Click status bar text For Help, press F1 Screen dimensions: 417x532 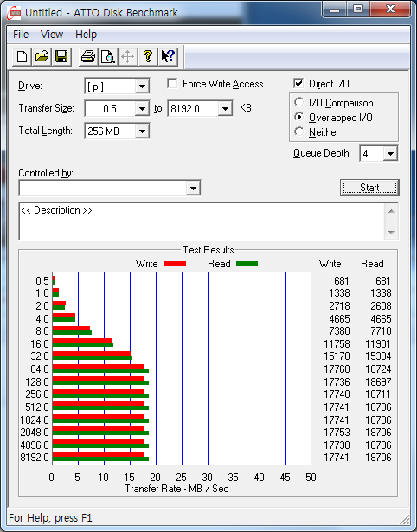click(50, 518)
